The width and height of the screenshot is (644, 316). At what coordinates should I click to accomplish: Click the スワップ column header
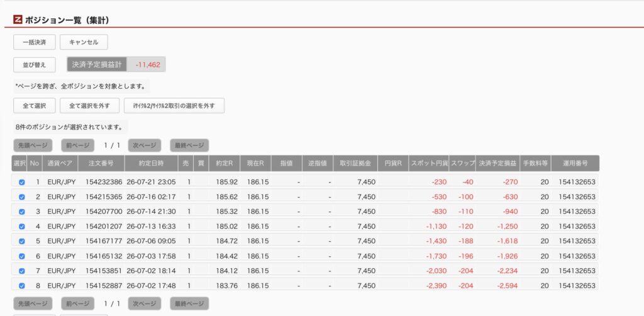pyautogui.click(x=462, y=163)
